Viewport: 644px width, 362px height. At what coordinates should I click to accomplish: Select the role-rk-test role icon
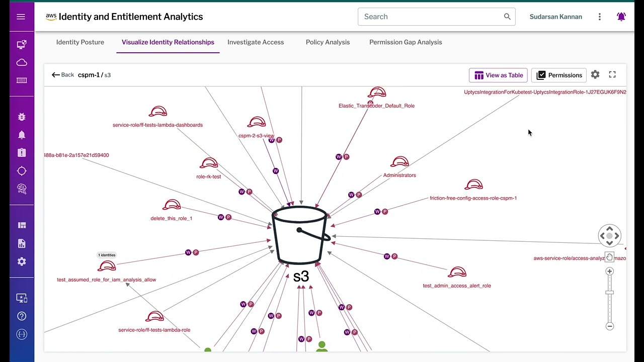[x=208, y=164]
